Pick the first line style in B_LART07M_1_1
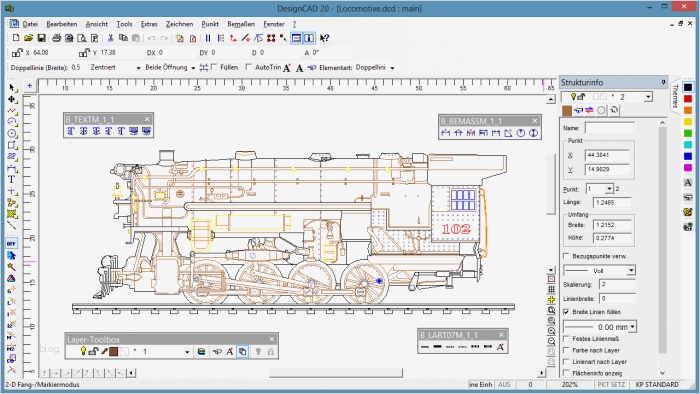This screenshot has height=394, width=700. (425, 347)
